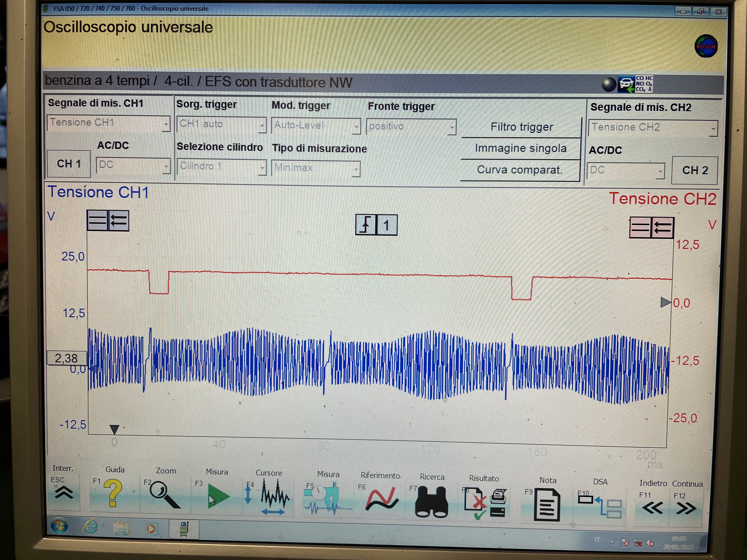Screen dimensions: 747x560
Task: Open the Riferimento reference curve icon
Action: [x=382, y=499]
